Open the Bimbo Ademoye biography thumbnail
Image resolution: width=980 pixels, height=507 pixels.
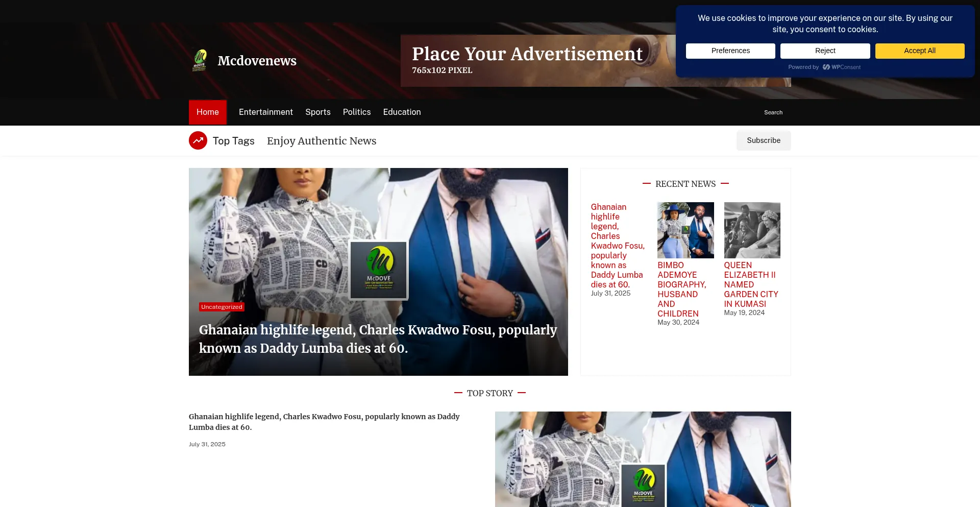point(685,230)
